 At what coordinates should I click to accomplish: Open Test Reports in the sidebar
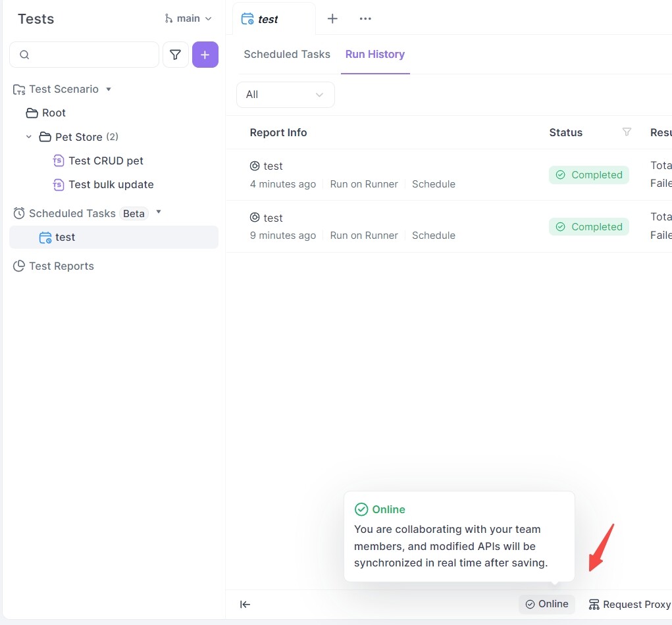tap(61, 266)
